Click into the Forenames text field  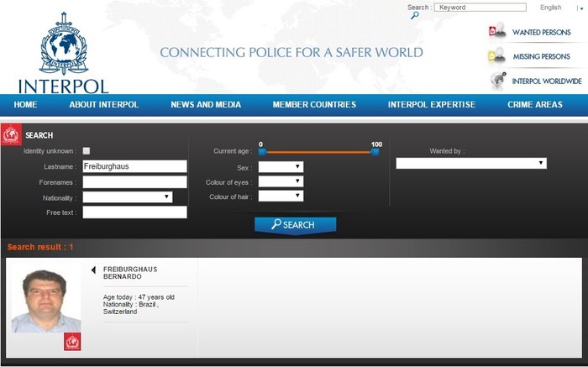(x=134, y=181)
